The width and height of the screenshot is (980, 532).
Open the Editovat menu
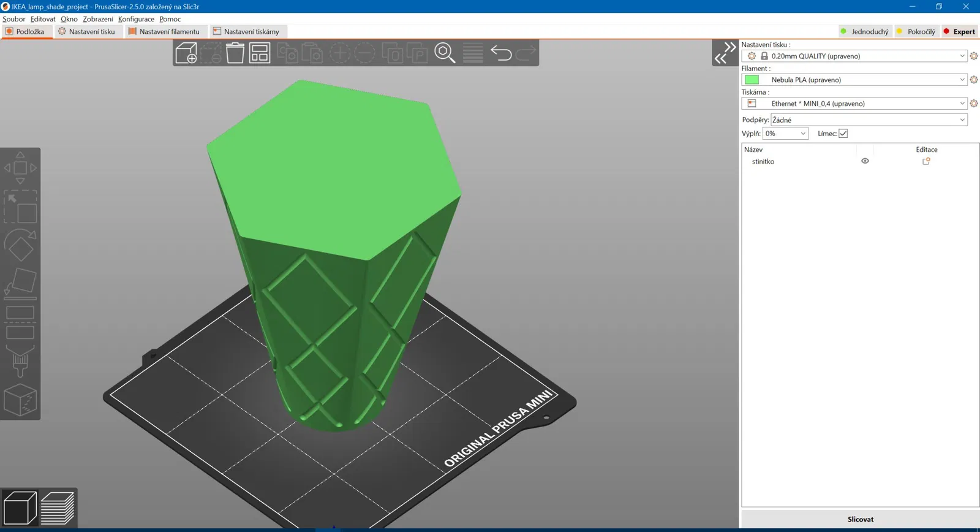pos(43,19)
